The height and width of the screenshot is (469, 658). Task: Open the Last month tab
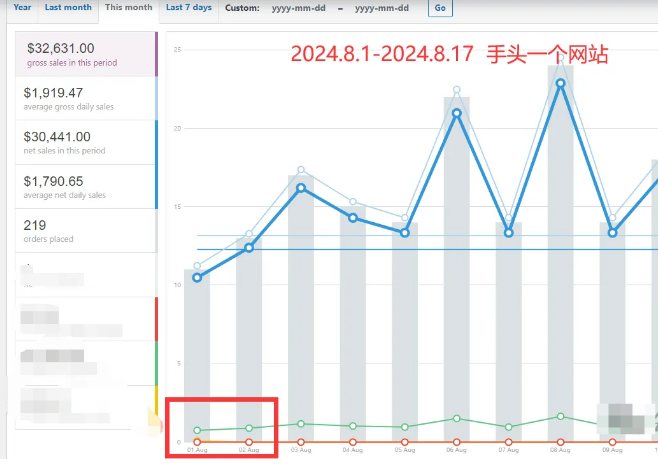coord(68,8)
